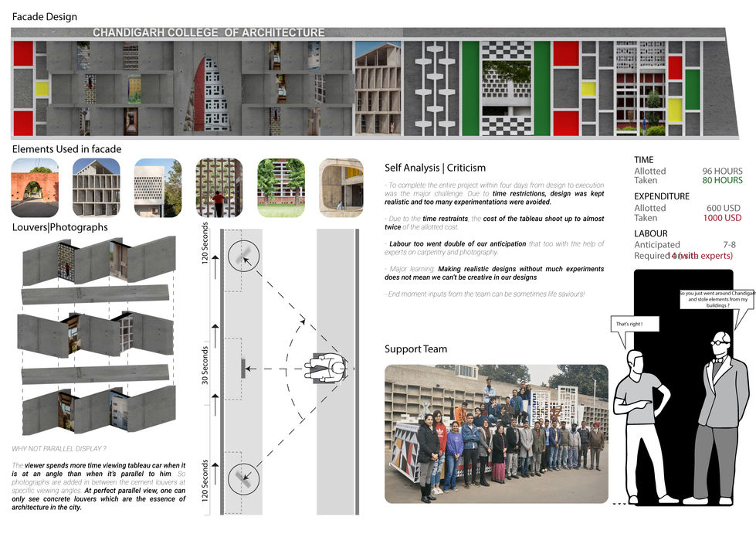The height and width of the screenshot is (534, 756).
Task: Click the 'End moment inputs' criticism line
Action: point(486,294)
